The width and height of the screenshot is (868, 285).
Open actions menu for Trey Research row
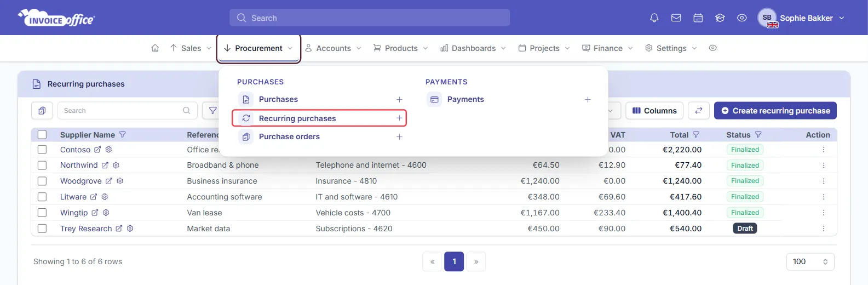pos(823,229)
